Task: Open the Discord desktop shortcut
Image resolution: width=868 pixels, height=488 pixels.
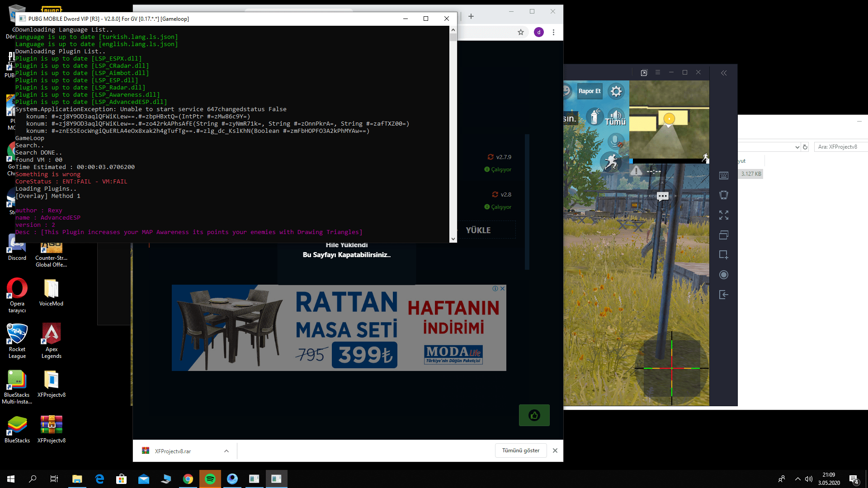Action: pyautogui.click(x=17, y=248)
